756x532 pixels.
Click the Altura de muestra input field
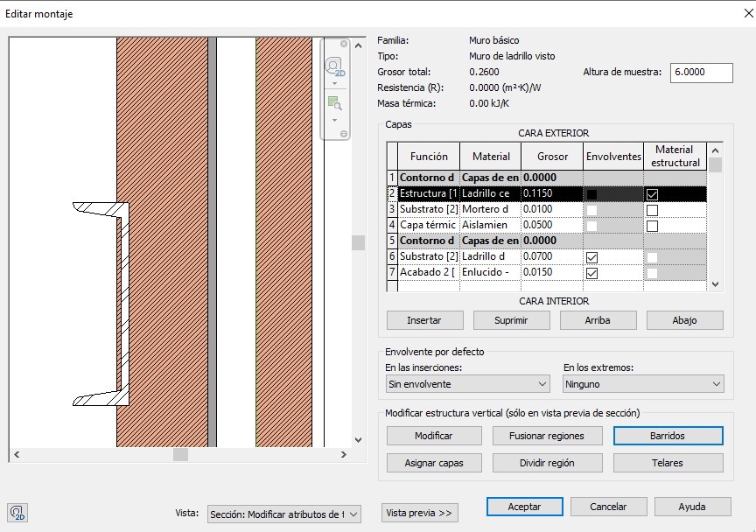pos(701,73)
